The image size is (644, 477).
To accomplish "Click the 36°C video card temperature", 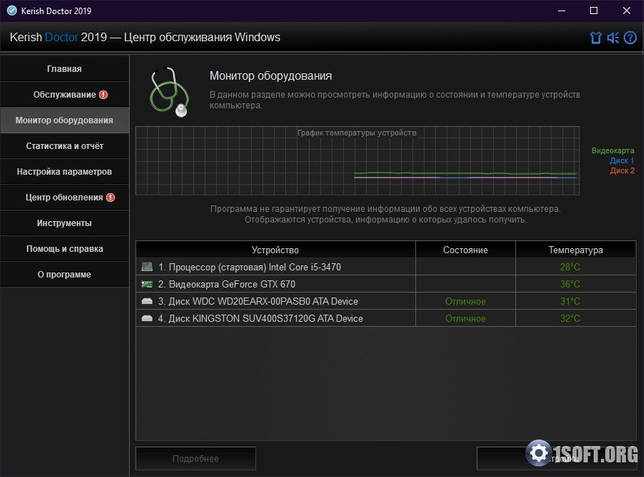I will pyautogui.click(x=570, y=284).
